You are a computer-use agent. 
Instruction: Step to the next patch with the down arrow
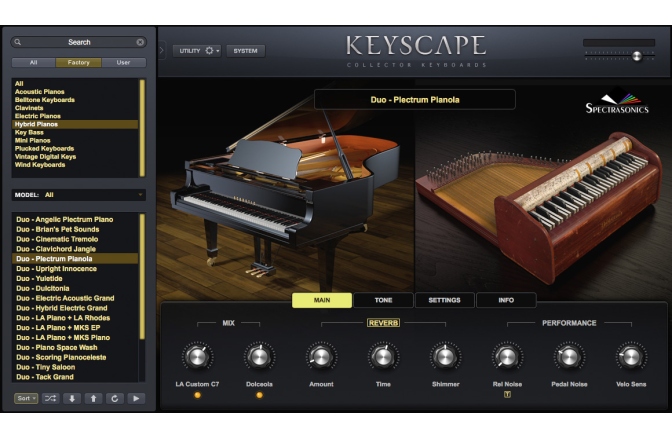point(72,398)
